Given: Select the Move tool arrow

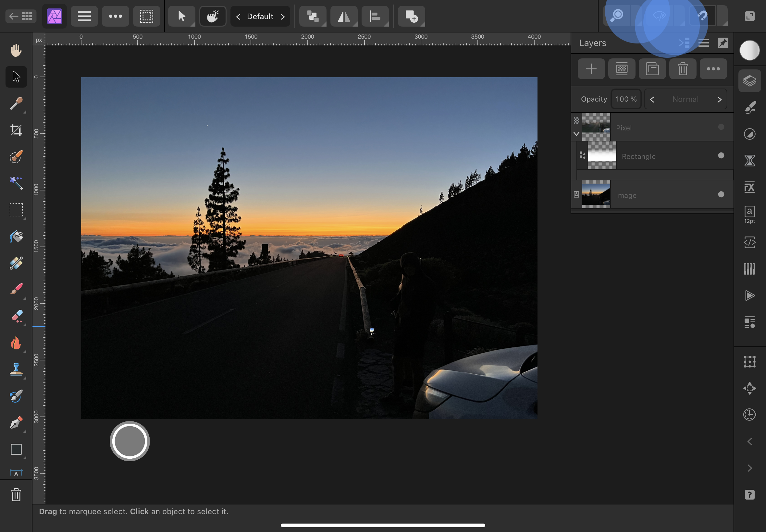Looking at the screenshot, I should (16, 77).
